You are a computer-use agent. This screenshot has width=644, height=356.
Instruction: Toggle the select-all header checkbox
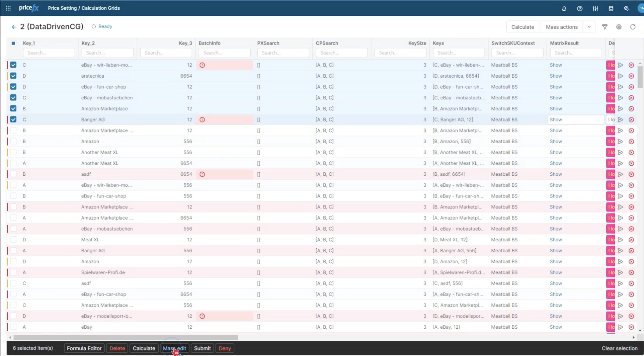point(13,43)
